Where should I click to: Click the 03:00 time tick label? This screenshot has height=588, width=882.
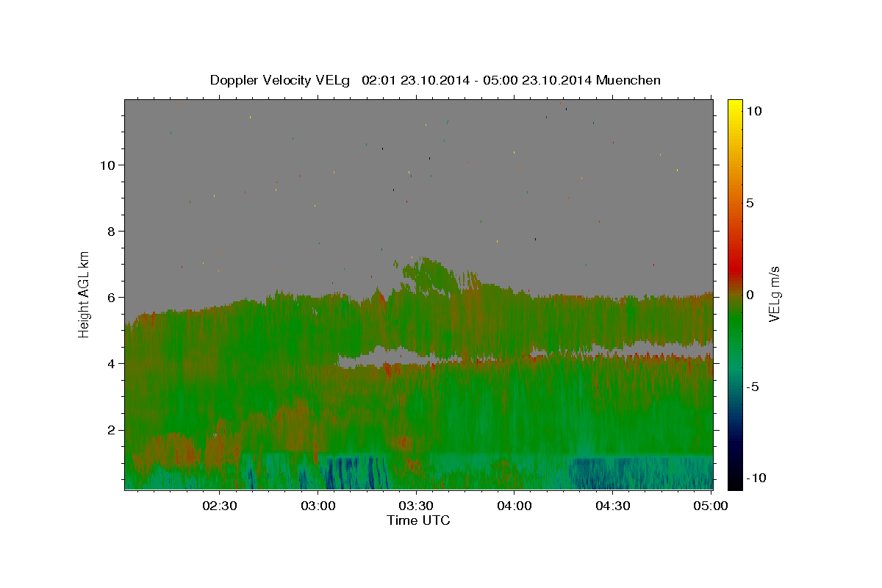(318, 506)
